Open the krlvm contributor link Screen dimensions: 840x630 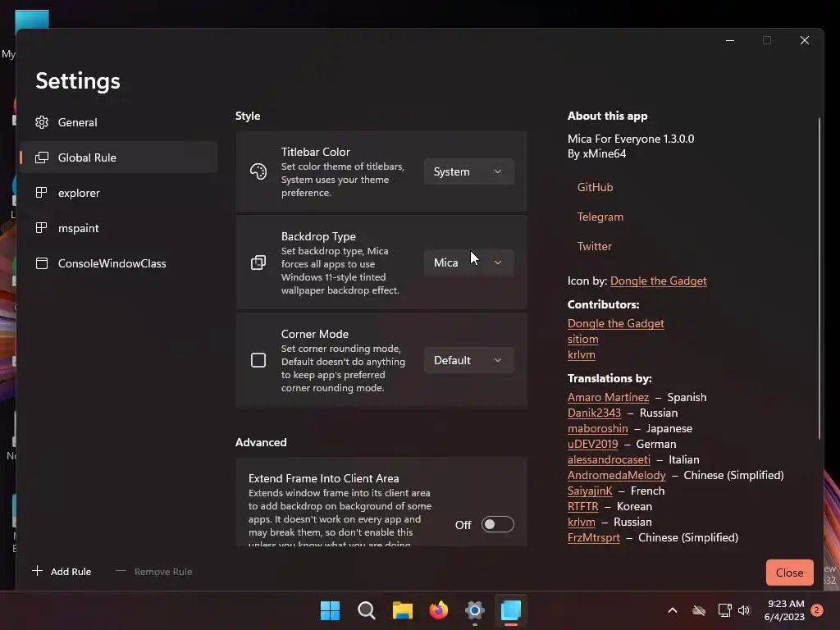pos(582,354)
